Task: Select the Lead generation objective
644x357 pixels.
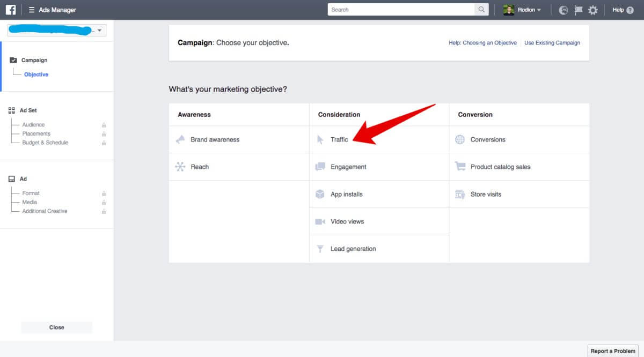Action: click(353, 249)
